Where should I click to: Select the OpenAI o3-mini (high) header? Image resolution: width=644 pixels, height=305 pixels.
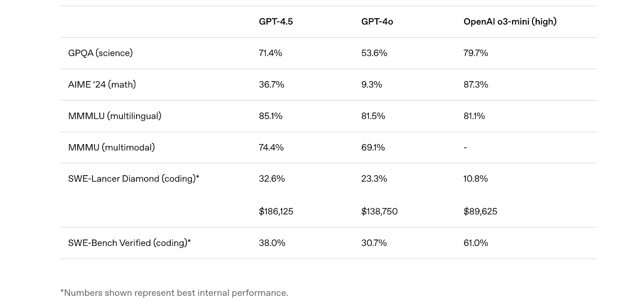510,22
